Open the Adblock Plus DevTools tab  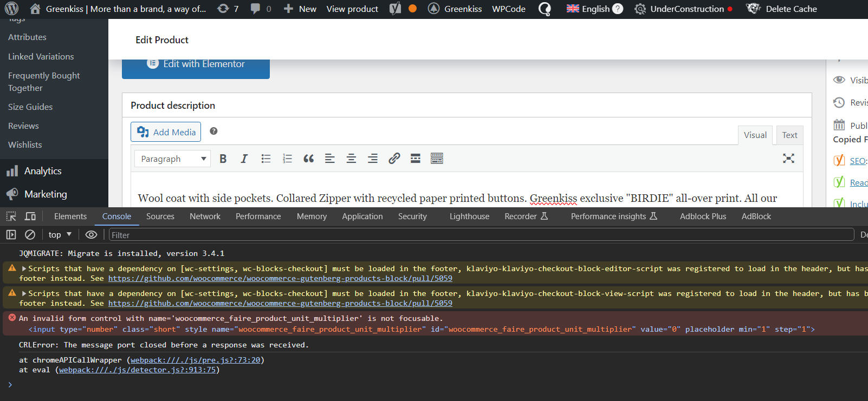click(703, 216)
